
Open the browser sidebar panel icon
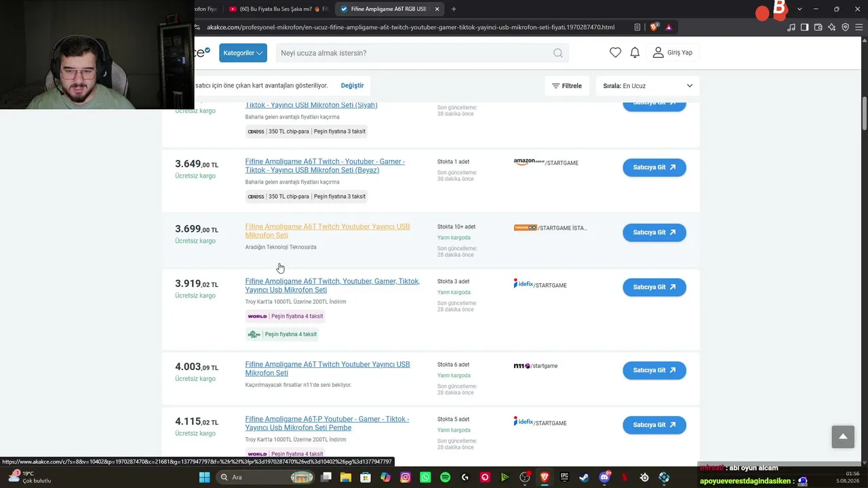804,27
